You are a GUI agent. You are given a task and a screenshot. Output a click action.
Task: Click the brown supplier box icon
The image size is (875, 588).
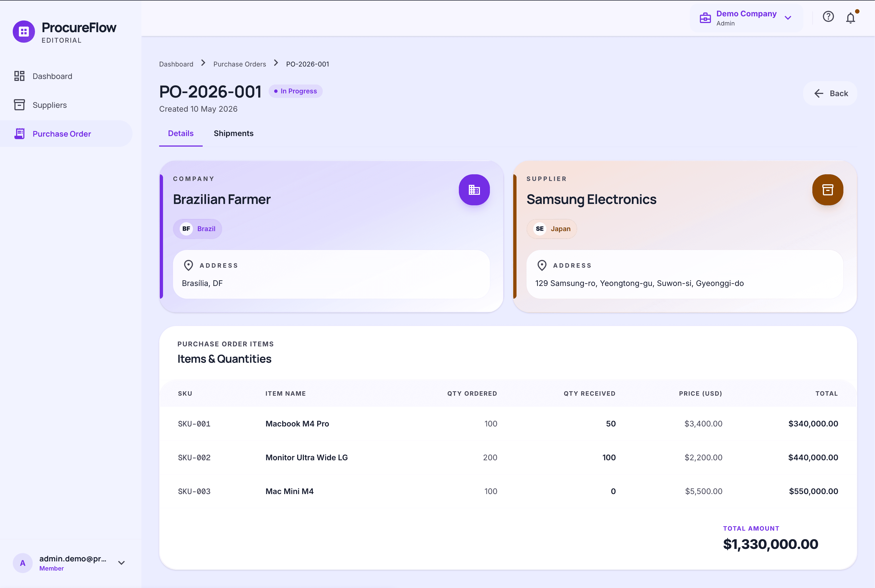[x=828, y=190]
